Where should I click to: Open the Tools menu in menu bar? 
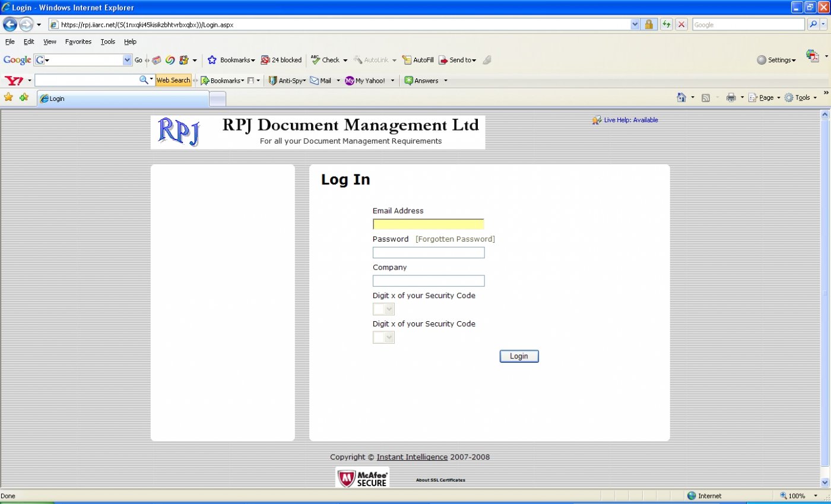(x=108, y=42)
